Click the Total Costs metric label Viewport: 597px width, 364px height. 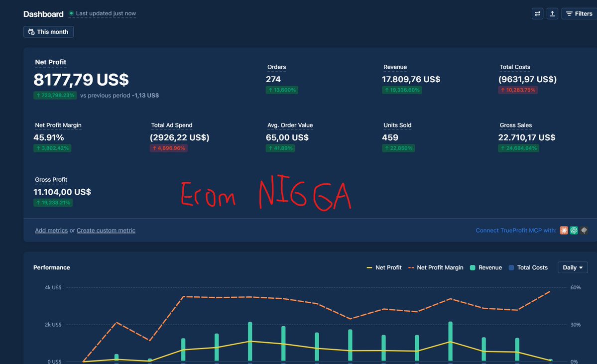pyautogui.click(x=515, y=67)
